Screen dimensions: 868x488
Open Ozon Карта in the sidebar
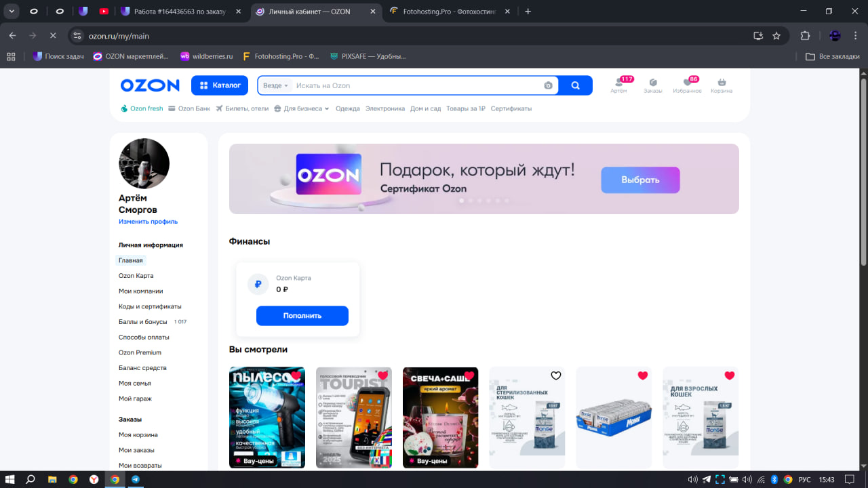pyautogui.click(x=136, y=276)
